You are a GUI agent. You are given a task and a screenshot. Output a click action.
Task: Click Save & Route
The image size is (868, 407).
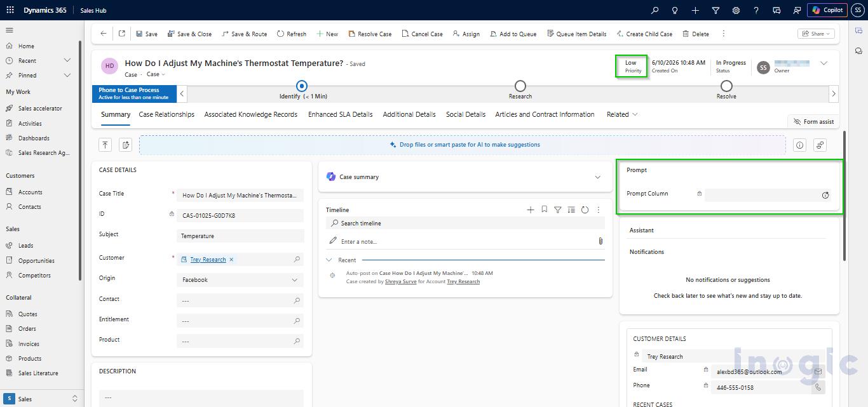coord(244,34)
